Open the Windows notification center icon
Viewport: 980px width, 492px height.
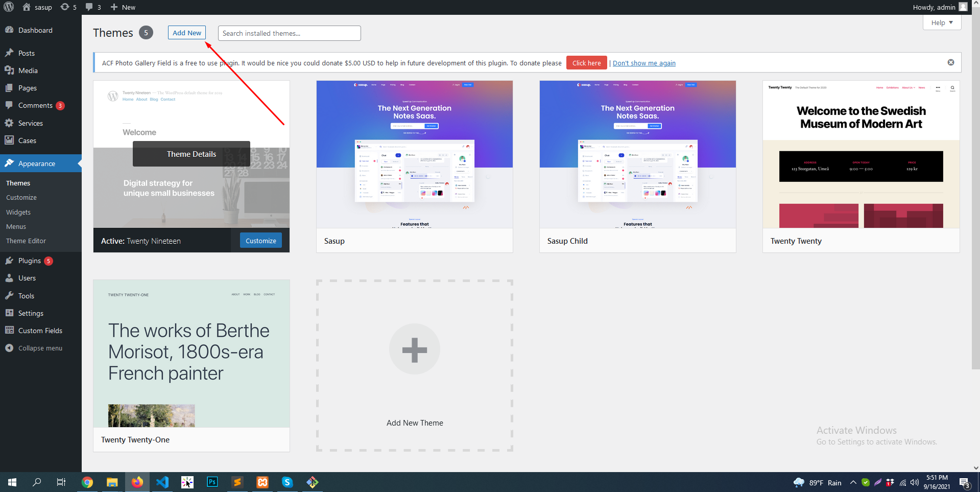(964, 482)
